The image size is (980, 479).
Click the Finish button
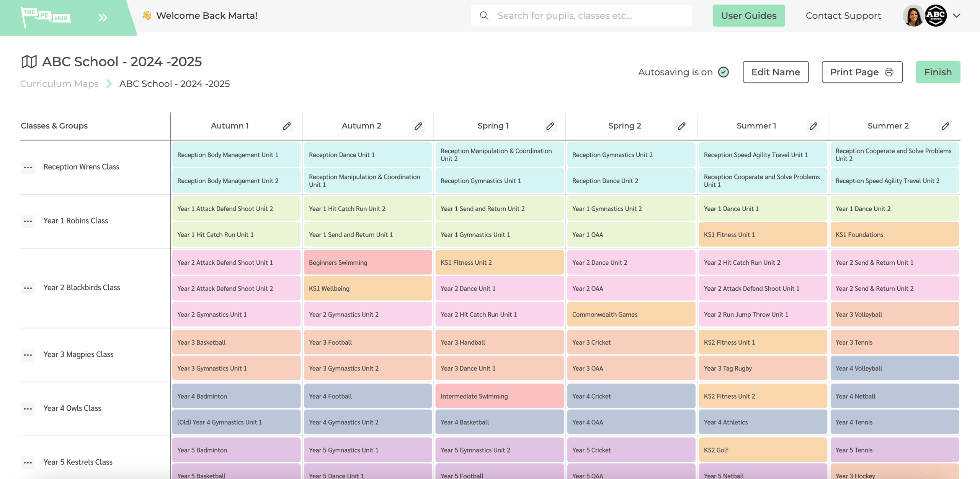938,72
